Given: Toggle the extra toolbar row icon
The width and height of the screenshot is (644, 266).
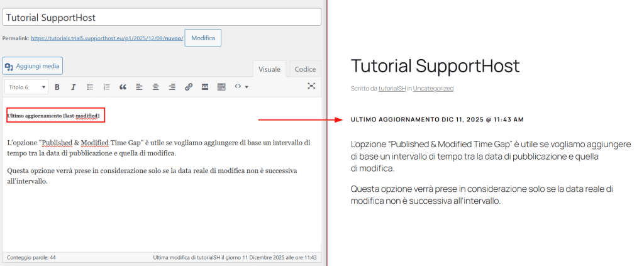Looking at the screenshot, I should tap(221, 87).
